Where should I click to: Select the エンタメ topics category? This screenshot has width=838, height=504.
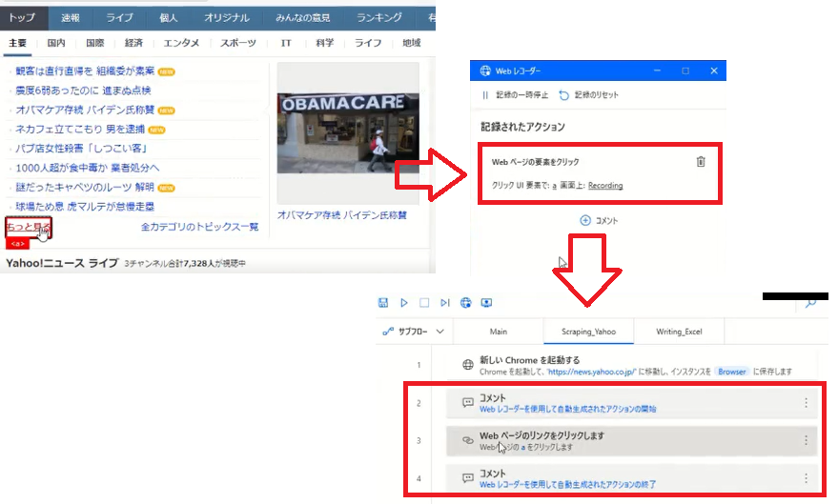(x=181, y=43)
